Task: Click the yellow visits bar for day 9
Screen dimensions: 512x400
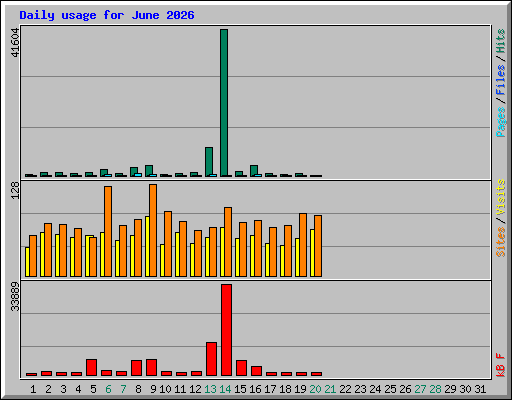Action: 147,246
